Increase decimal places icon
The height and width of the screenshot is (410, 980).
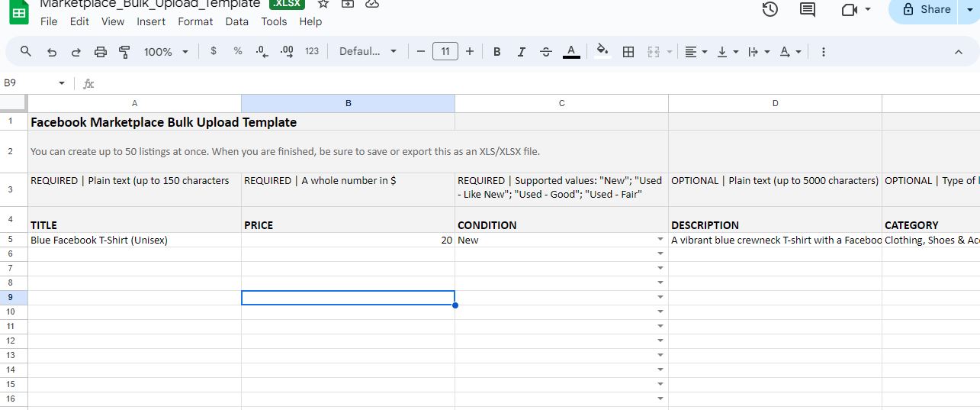pyautogui.click(x=287, y=51)
